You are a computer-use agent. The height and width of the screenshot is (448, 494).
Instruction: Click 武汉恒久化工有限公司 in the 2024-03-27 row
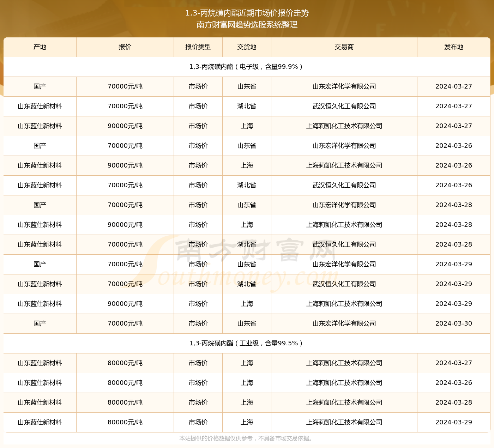pyautogui.click(x=344, y=106)
